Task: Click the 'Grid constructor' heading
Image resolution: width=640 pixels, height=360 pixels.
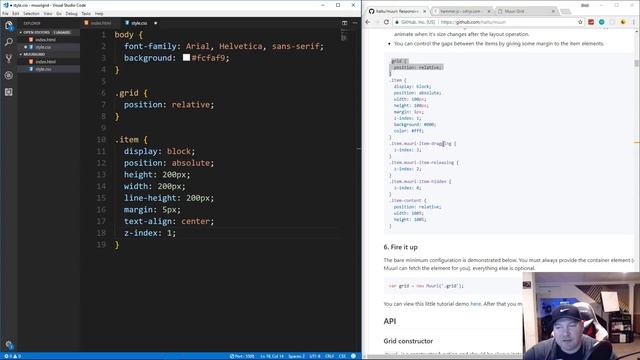Action: (x=408, y=341)
